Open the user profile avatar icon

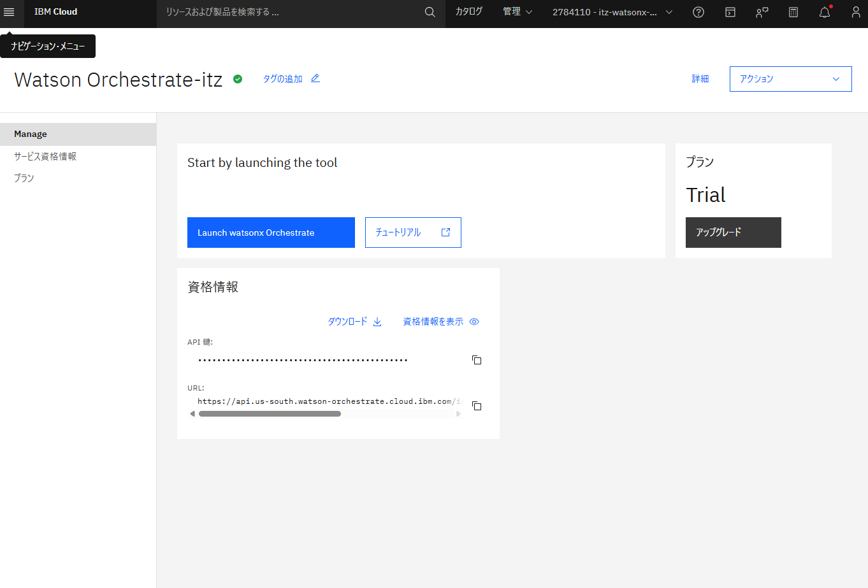(856, 12)
